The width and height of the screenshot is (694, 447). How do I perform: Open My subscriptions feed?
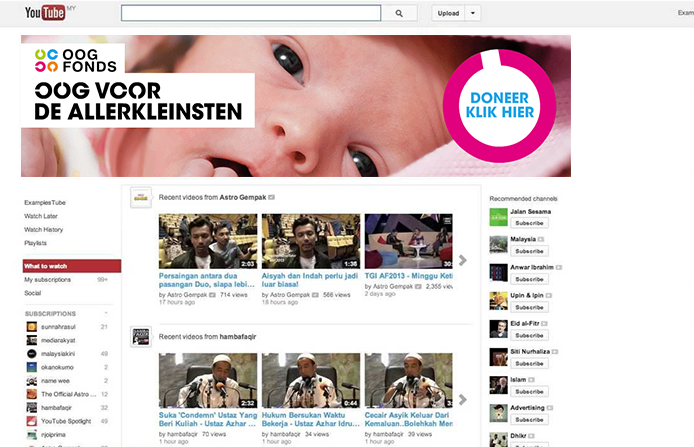point(47,280)
